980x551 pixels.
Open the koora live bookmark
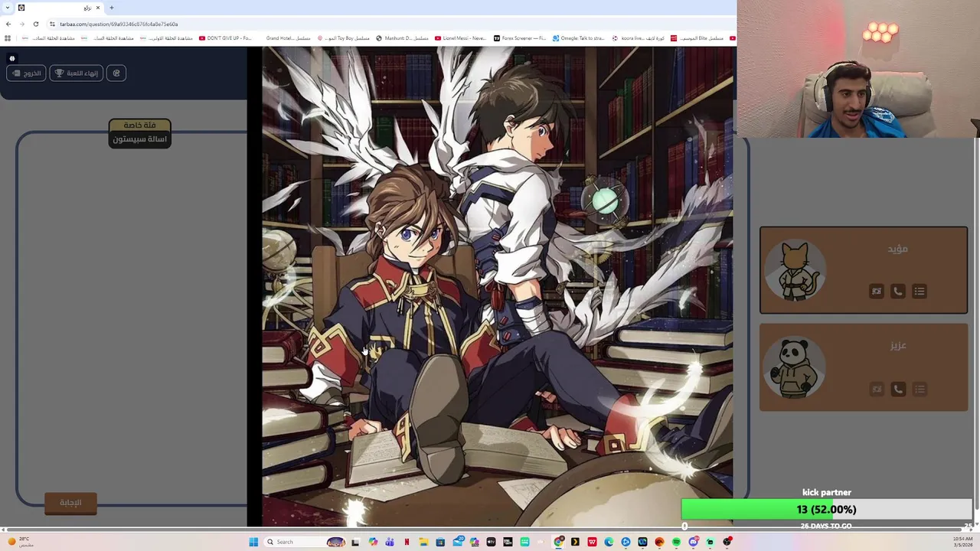[x=638, y=37]
